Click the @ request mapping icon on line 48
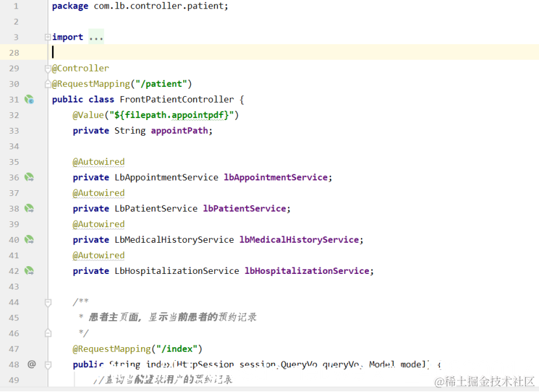 point(32,364)
